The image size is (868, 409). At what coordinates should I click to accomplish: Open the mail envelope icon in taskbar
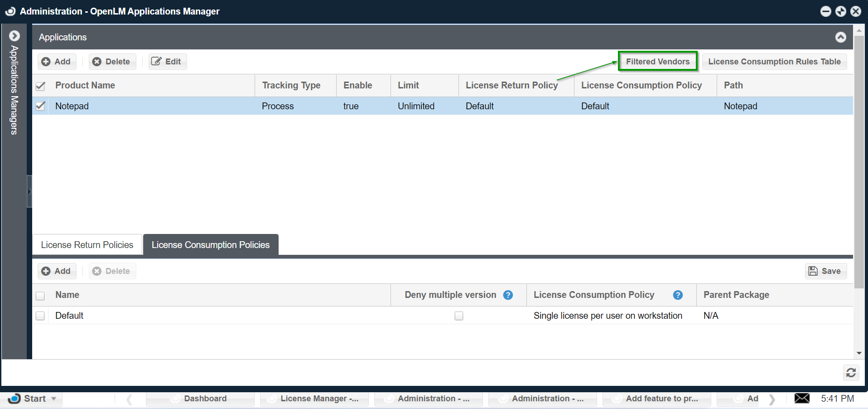click(801, 398)
